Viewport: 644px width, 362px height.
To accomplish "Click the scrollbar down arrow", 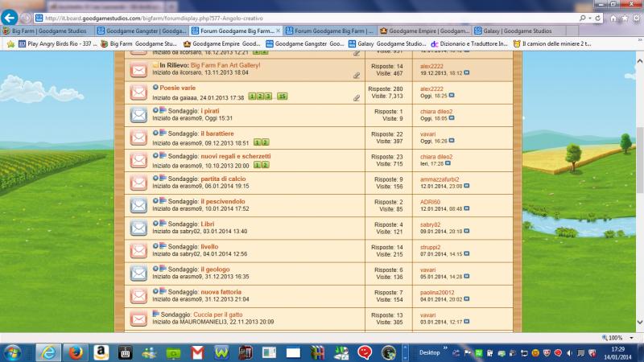I will (x=639, y=323).
